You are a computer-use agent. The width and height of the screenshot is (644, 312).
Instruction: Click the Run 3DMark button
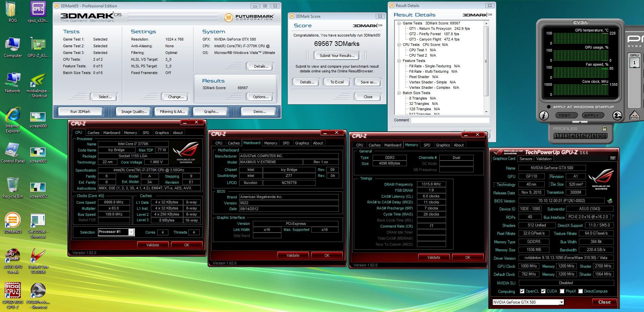(80, 112)
